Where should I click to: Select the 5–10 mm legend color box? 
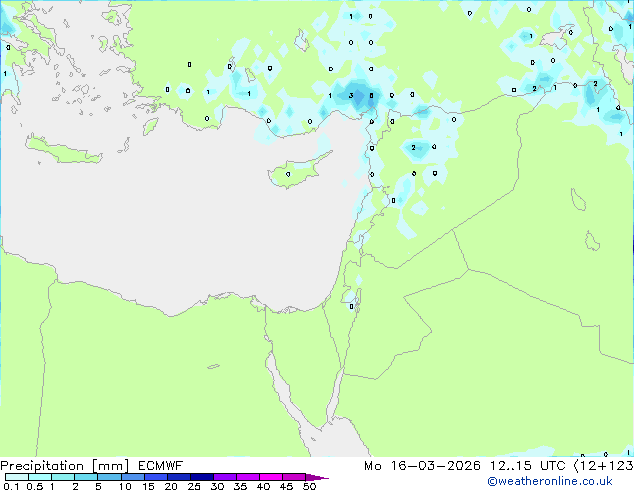[x=109, y=477]
